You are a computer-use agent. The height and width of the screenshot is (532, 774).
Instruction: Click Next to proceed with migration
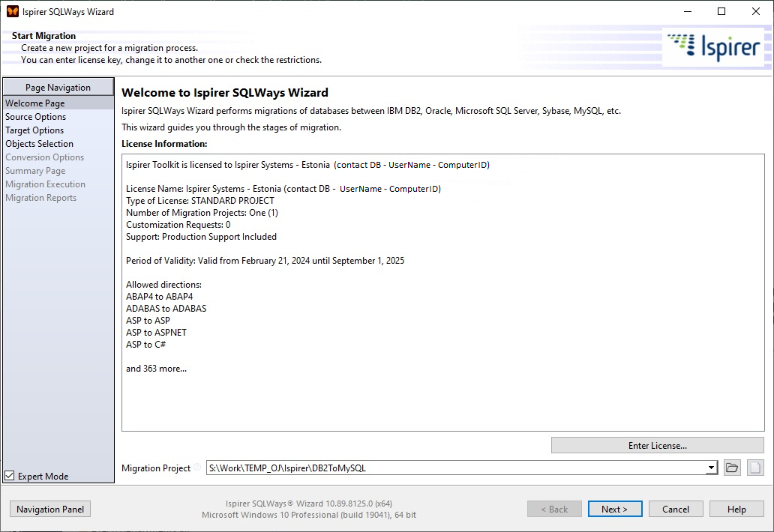[x=615, y=509]
